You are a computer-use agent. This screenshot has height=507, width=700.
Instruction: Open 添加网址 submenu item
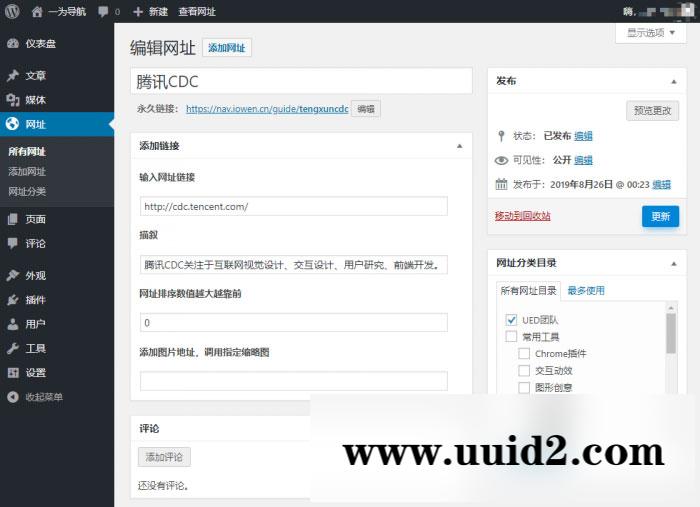point(27,171)
